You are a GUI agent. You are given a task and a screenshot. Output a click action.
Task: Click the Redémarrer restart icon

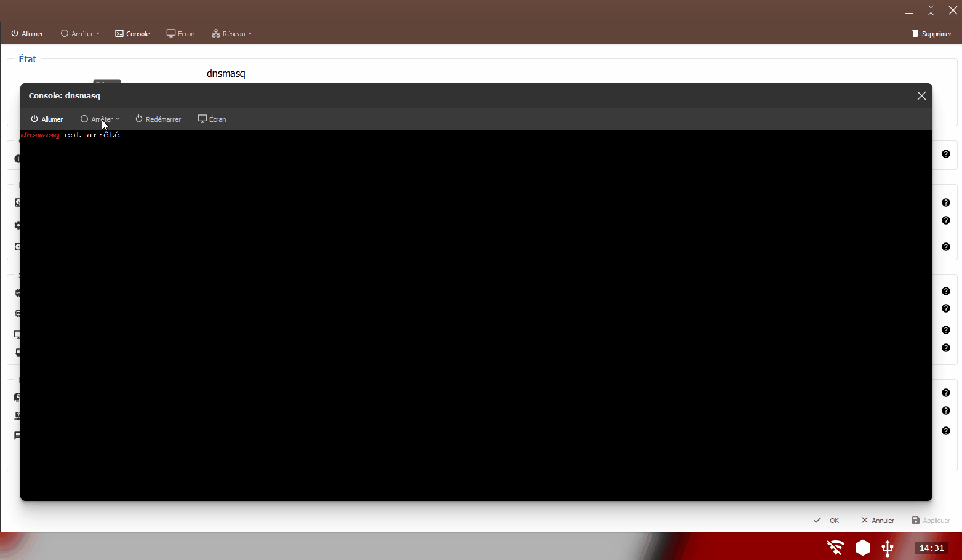(138, 119)
